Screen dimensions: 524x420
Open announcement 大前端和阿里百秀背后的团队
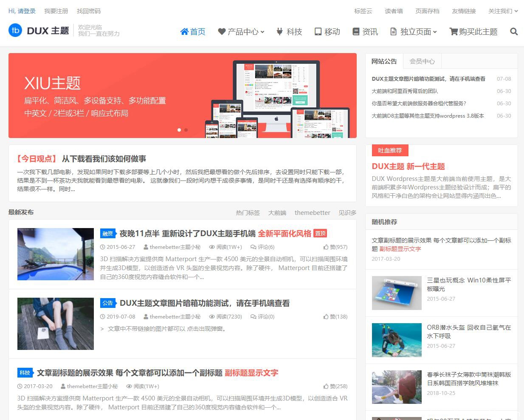pyautogui.click(x=405, y=91)
